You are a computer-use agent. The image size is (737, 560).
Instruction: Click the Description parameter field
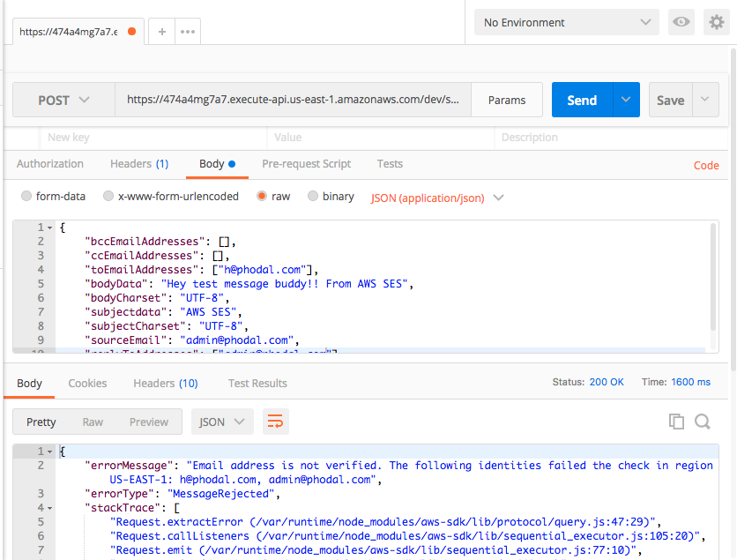point(611,138)
